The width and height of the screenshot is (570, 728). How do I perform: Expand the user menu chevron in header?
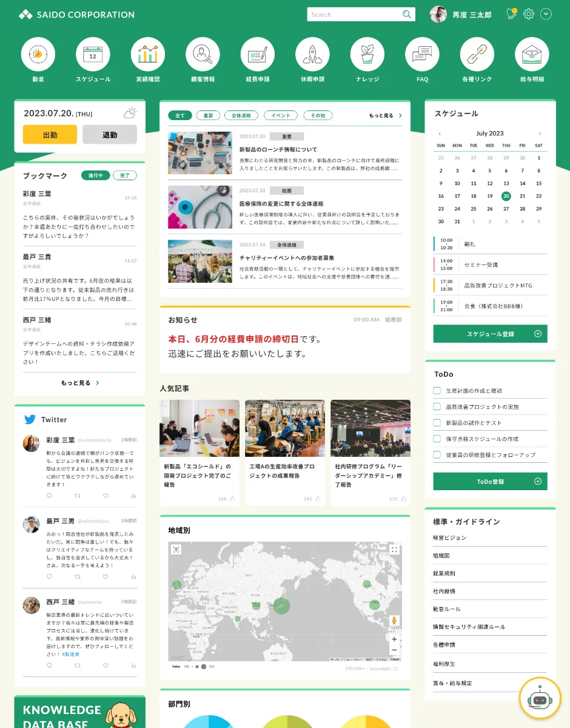click(546, 14)
